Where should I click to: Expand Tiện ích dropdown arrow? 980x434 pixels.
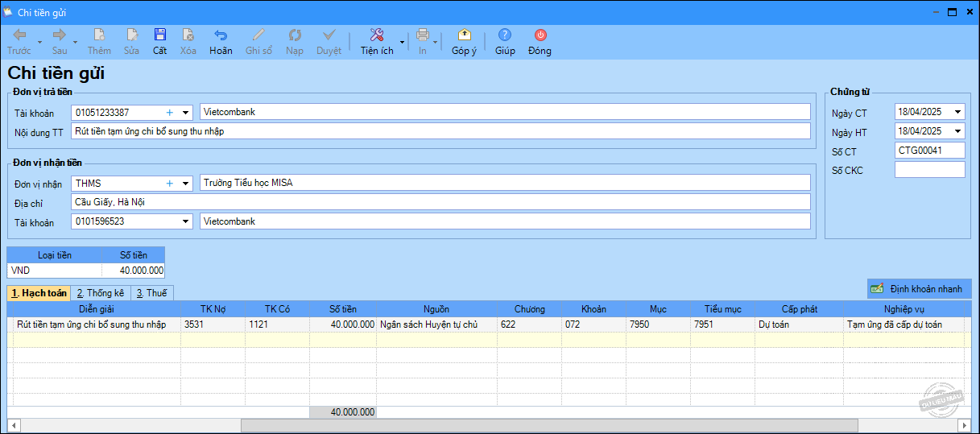402,42
